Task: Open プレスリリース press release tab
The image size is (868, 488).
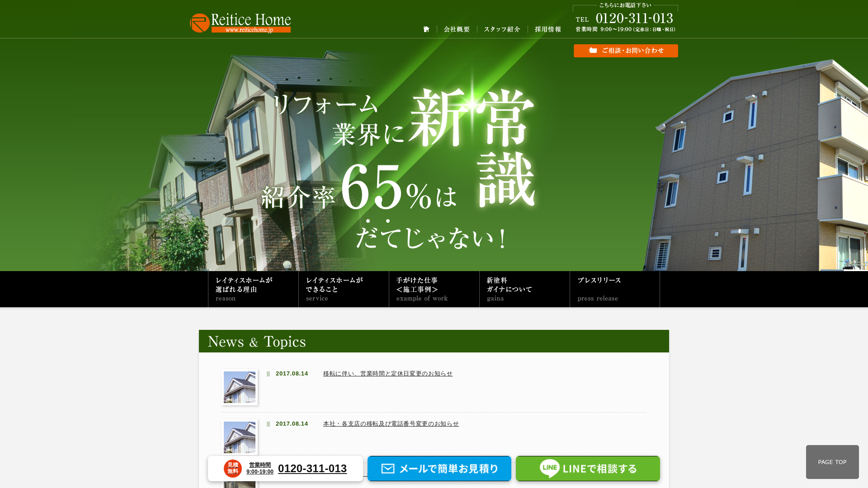Action: [x=615, y=289]
